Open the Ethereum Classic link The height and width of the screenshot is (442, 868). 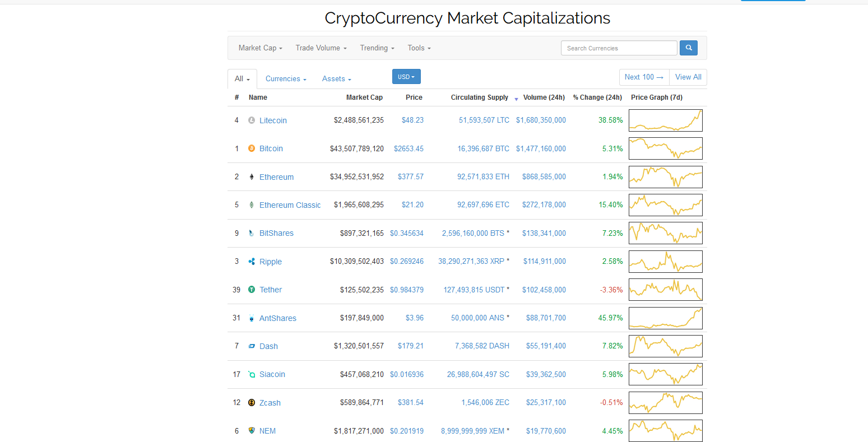(290, 205)
